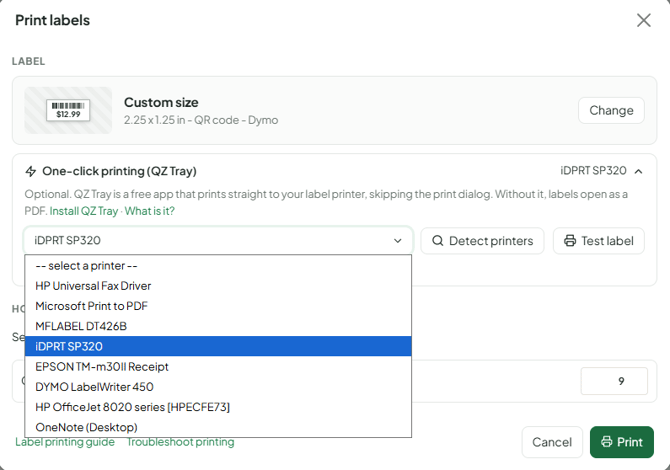Select Microsoft Print to PDF option

218,306
